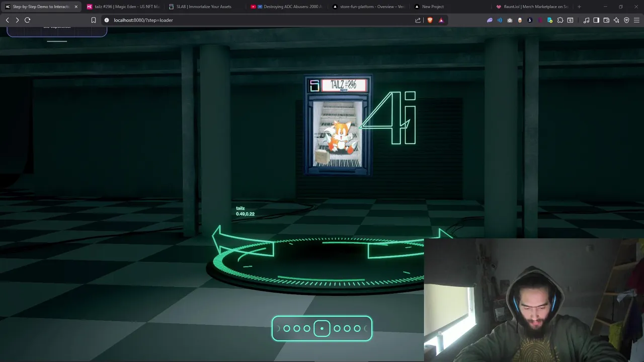
Task: Click the highlighted active step in stepper
Action: (x=322, y=328)
